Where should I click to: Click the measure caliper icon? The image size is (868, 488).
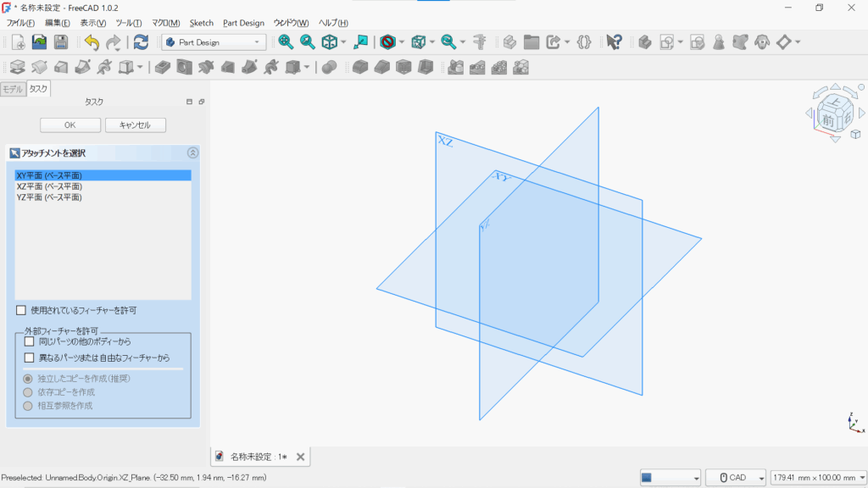(479, 42)
